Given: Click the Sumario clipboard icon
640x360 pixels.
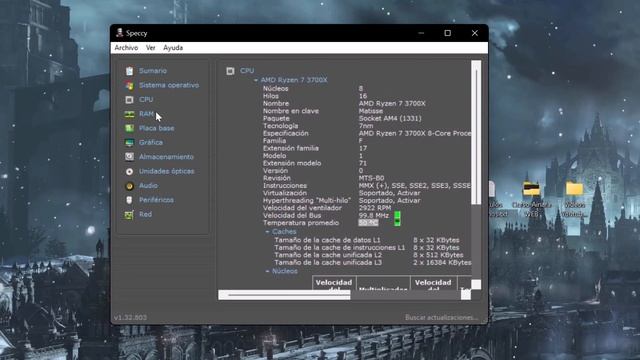Looking at the screenshot, I should pos(129,71).
